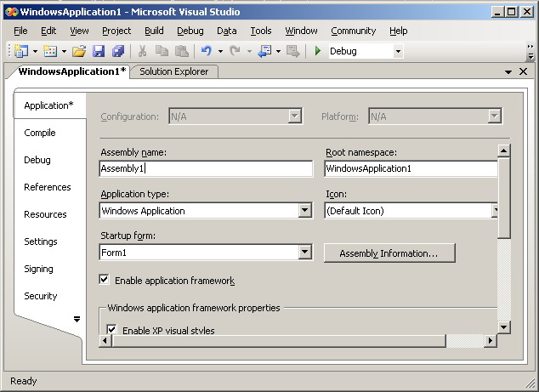Close the WindowsApplication1 document tab
Screen dimensions: 539x392
[523, 71]
